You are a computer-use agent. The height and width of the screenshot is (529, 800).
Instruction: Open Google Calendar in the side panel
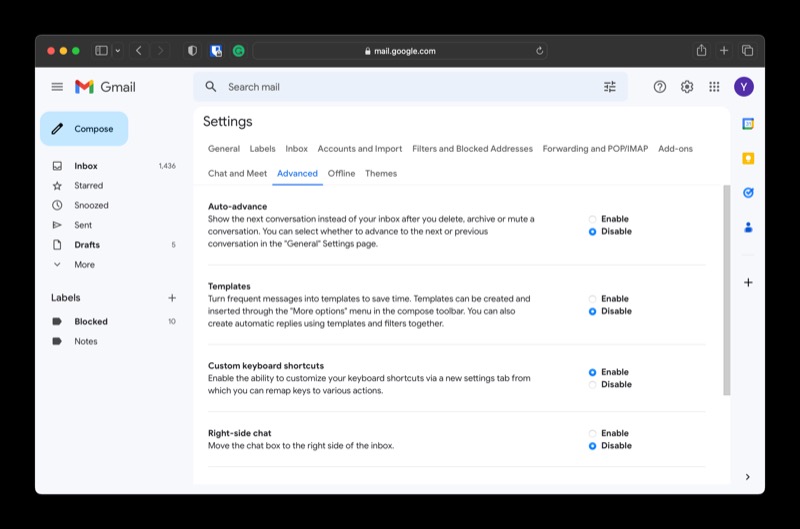click(x=748, y=124)
